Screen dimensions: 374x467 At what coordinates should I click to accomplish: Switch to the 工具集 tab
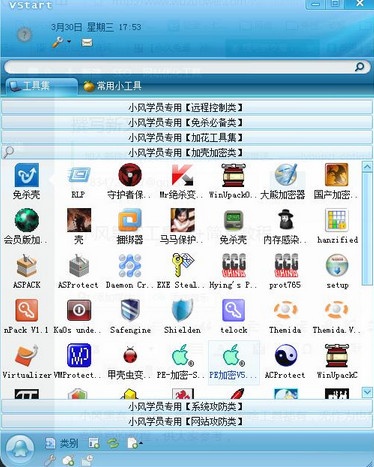(x=41, y=86)
